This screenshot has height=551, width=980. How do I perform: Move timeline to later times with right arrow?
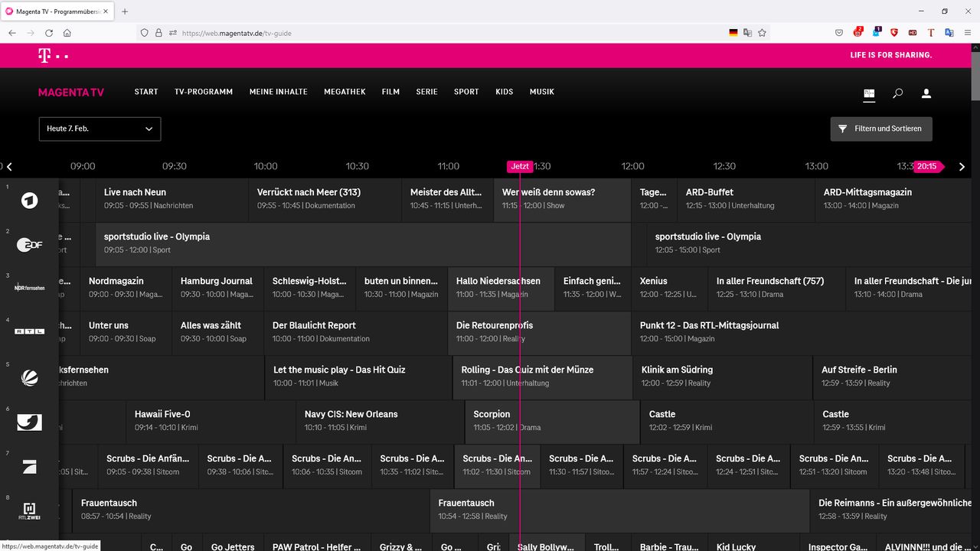962,166
